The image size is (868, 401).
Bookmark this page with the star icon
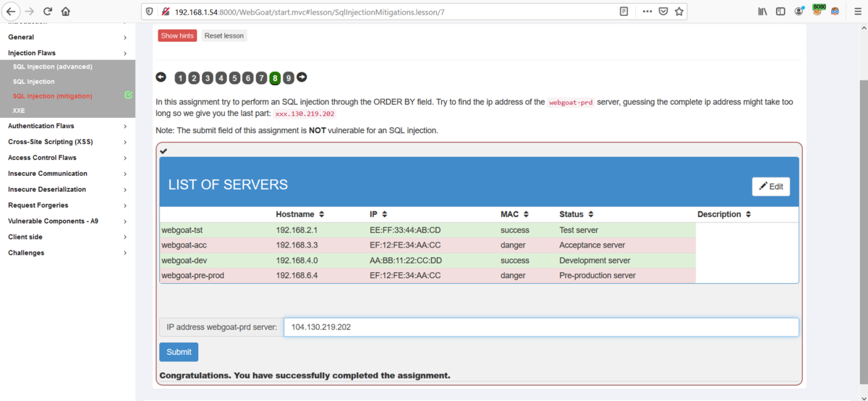tap(679, 12)
